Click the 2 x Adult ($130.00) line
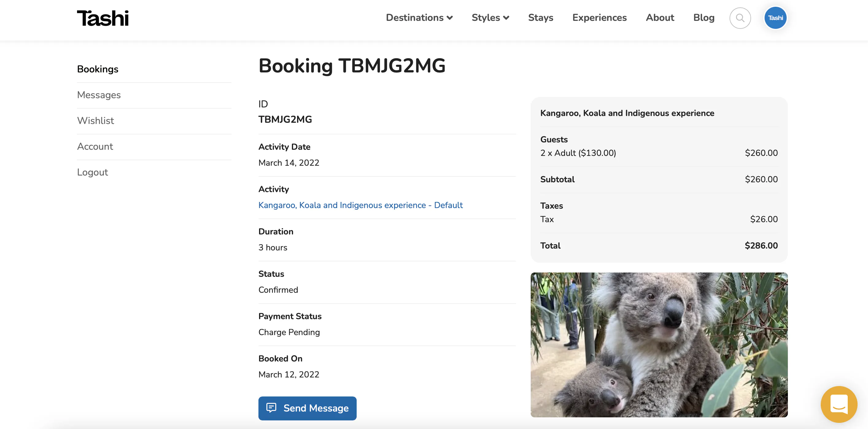 (578, 153)
